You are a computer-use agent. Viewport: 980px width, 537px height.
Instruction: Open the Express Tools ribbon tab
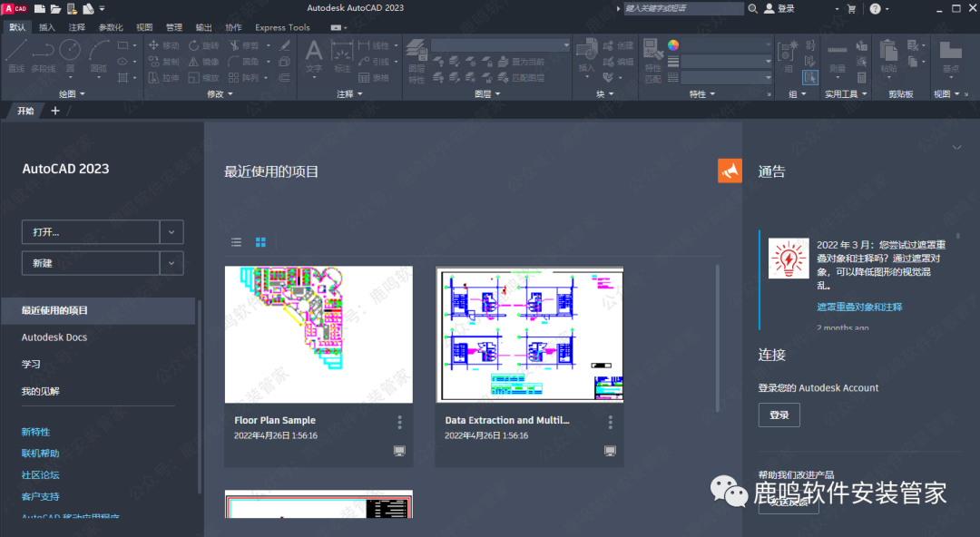pyautogui.click(x=282, y=27)
